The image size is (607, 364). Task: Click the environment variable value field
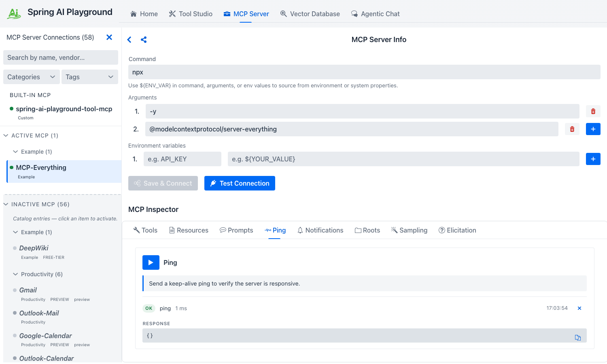point(403,159)
